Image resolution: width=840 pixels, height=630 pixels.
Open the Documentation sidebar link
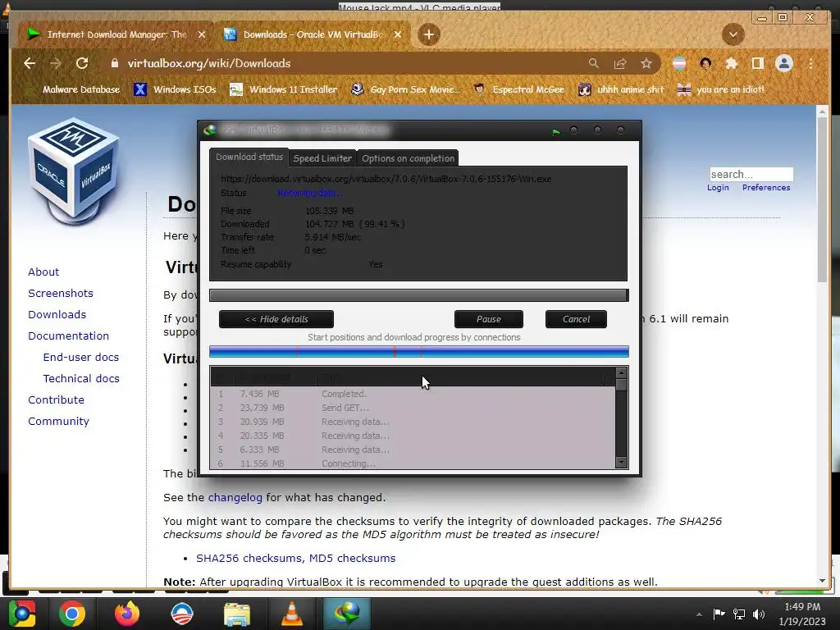tap(69, 336)
